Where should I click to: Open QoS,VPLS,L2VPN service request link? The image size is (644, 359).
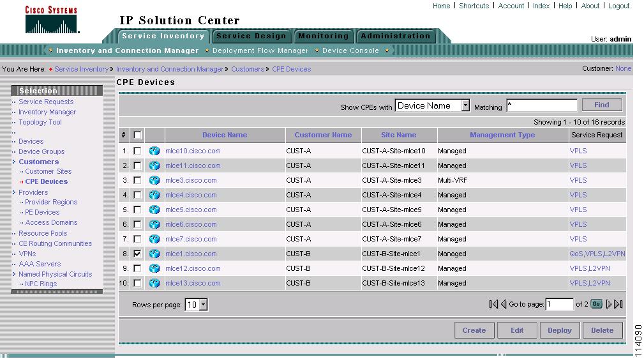[597, 254]
